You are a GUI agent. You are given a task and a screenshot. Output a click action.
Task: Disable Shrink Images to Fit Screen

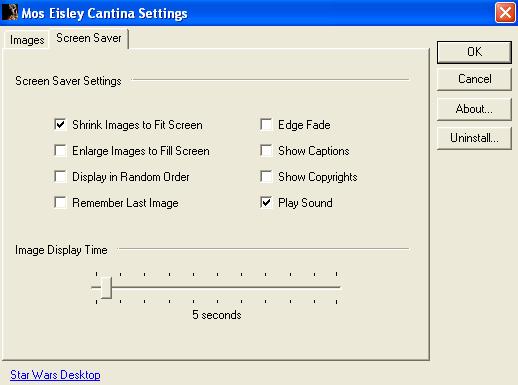click(60, 125)
